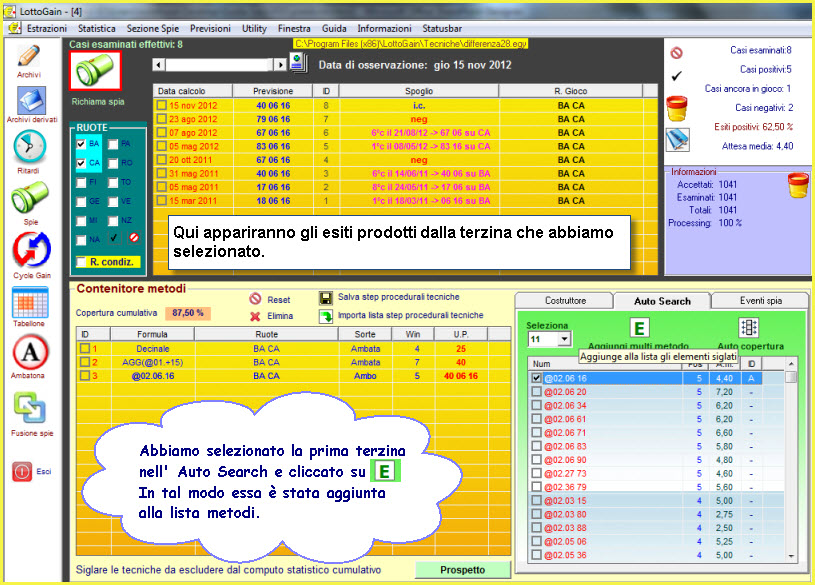Viewport: 815px width, 585px height.
Task: Click the Prospetto button
Action: (x=463, y=570)
